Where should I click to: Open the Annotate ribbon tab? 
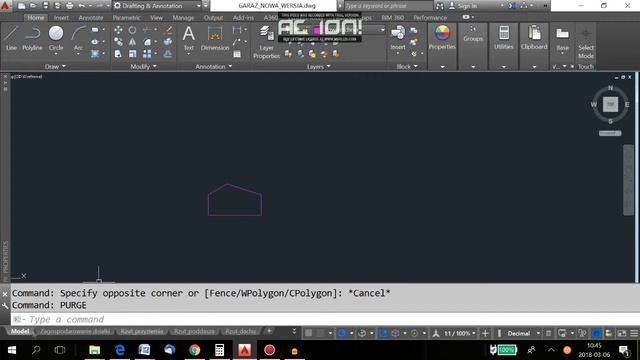click(91, 18)
